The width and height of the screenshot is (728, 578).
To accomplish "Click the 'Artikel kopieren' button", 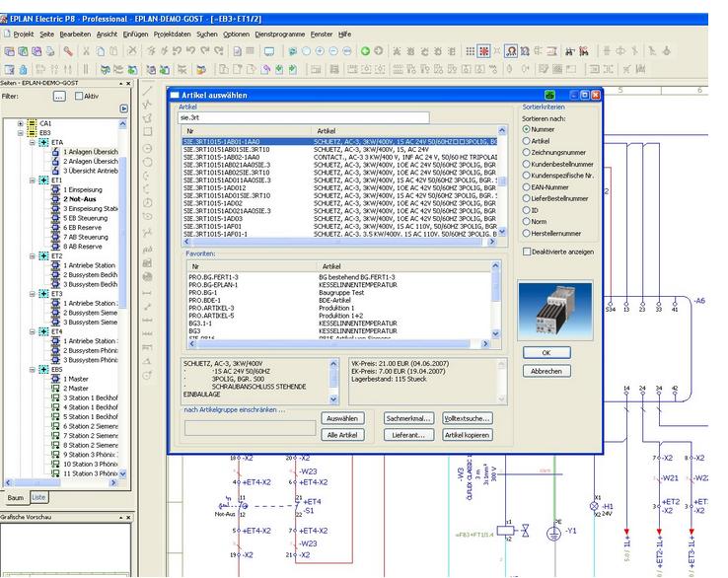I will (x=467, y=434).
